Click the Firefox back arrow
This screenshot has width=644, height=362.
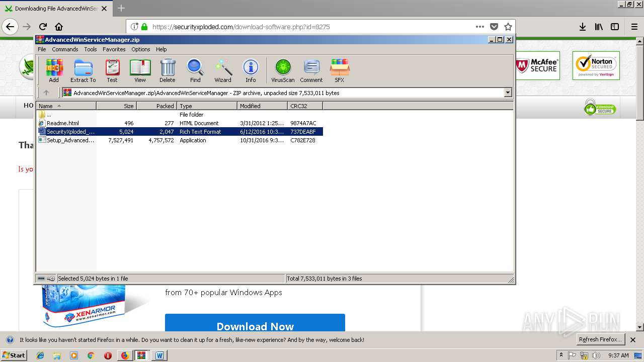click(10, 27)
